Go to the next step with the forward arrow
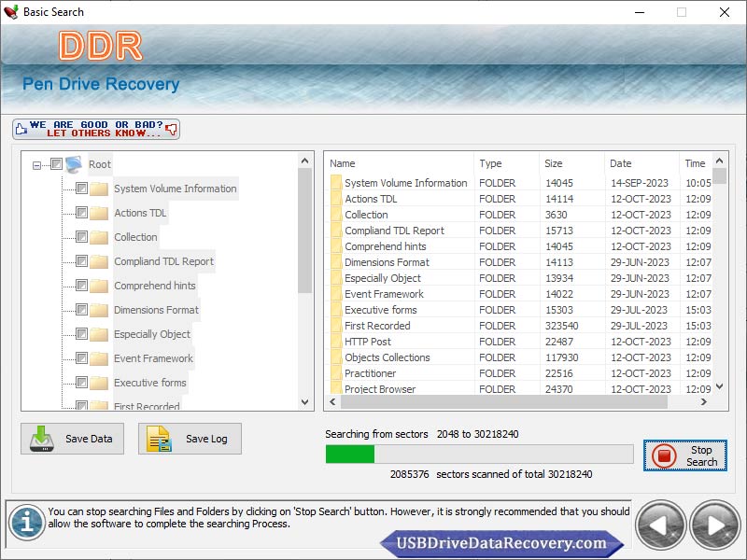The image size is (747, 560). 715,525
